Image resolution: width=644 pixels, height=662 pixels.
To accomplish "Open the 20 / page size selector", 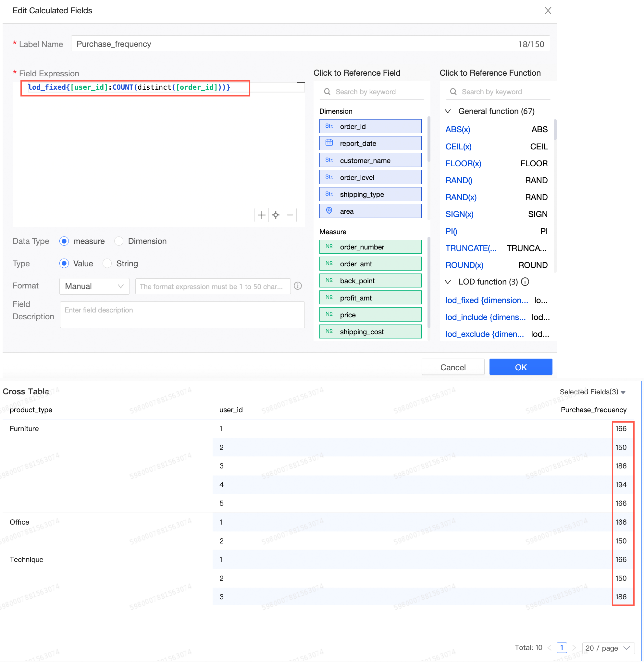I will [x=607, y=648].
